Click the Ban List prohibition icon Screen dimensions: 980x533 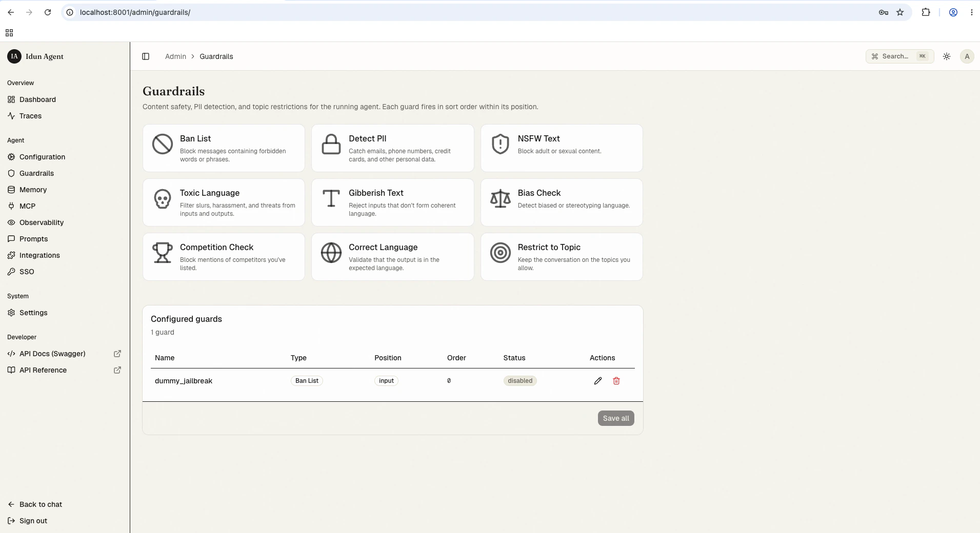163,144
